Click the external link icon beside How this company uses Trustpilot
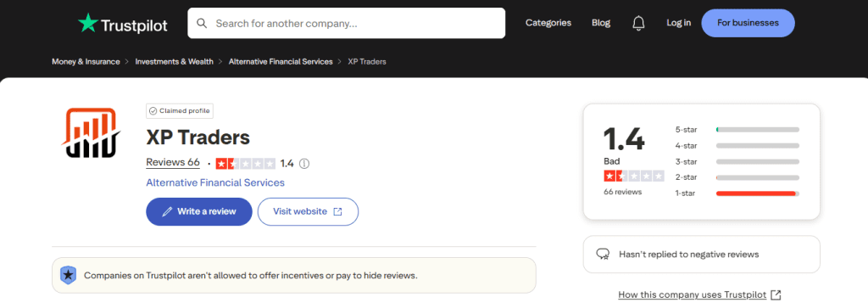Image resolution: width=868 pixels, height=308 pixels. 776,294
